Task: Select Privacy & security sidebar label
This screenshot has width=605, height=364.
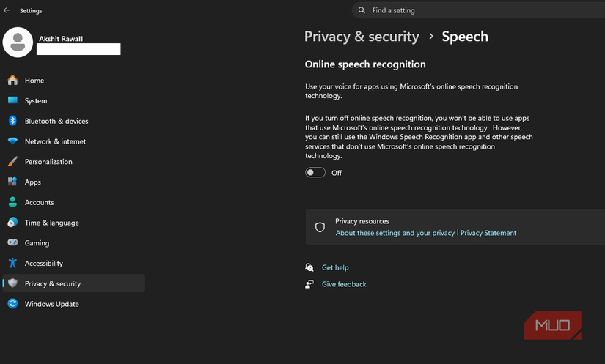Action: (x=53, y=283)
